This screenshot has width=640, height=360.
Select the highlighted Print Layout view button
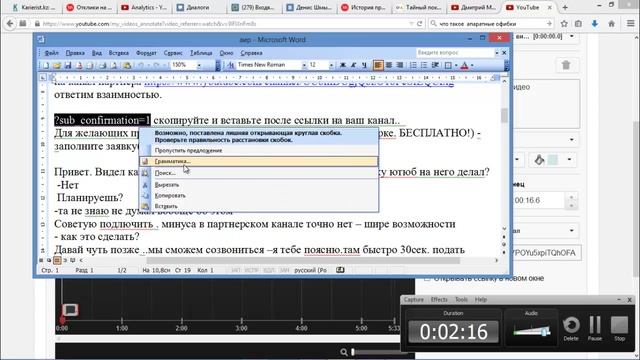[x=57, y=260]
